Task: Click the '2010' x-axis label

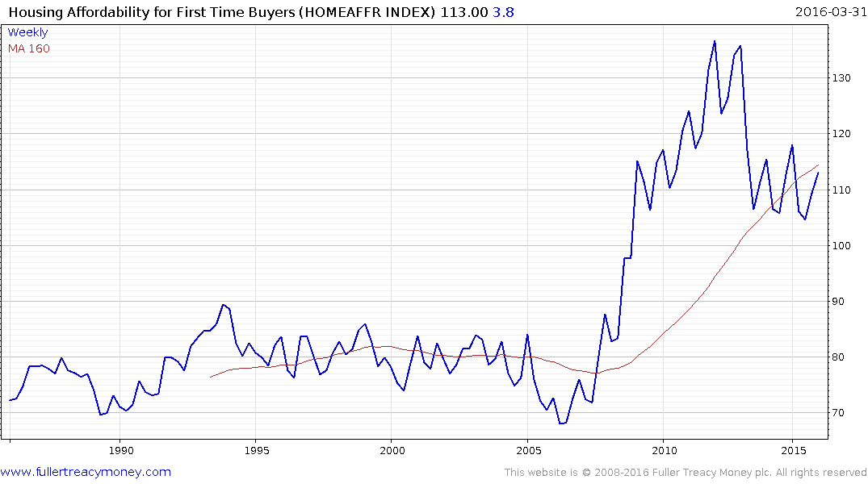Action: pyautogui.click(x=665, y=450)
